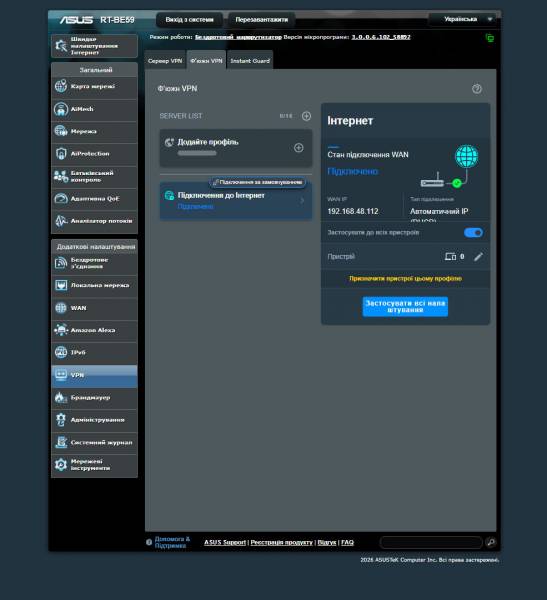
Task: Open the AiProtection shield icon
Action: coord(61,153)
